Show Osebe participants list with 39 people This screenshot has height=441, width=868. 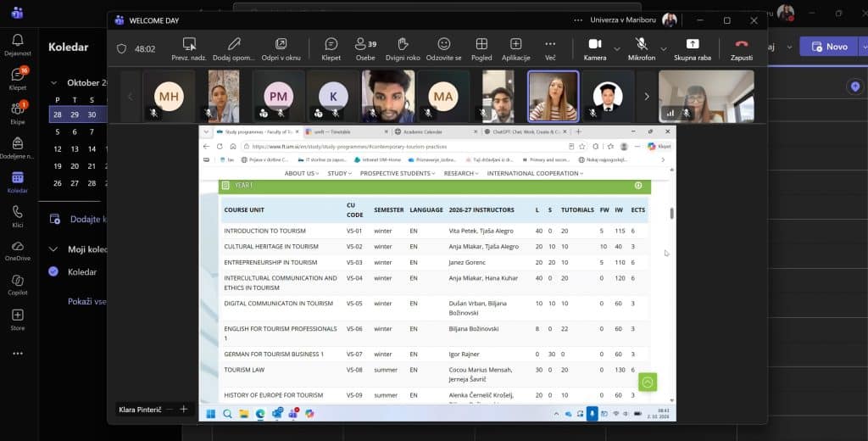coord(365,48)
